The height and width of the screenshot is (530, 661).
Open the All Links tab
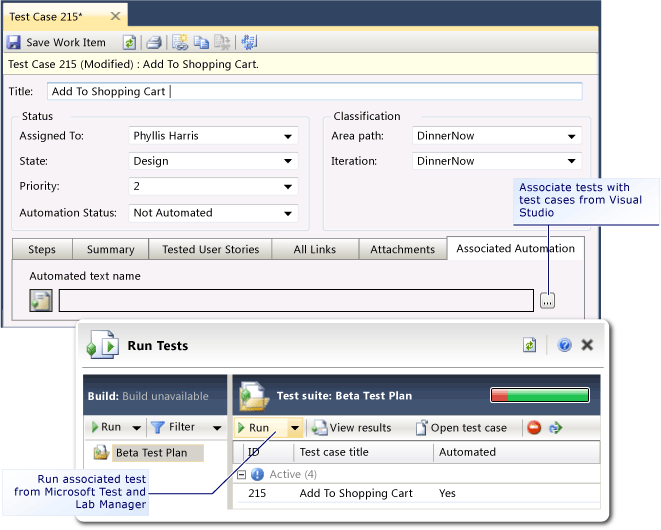tap(315, 249)
